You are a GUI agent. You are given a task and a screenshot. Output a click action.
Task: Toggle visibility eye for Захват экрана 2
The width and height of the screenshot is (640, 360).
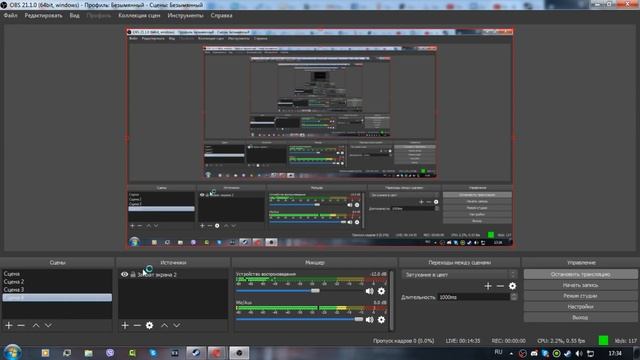[x=124, y=275]
